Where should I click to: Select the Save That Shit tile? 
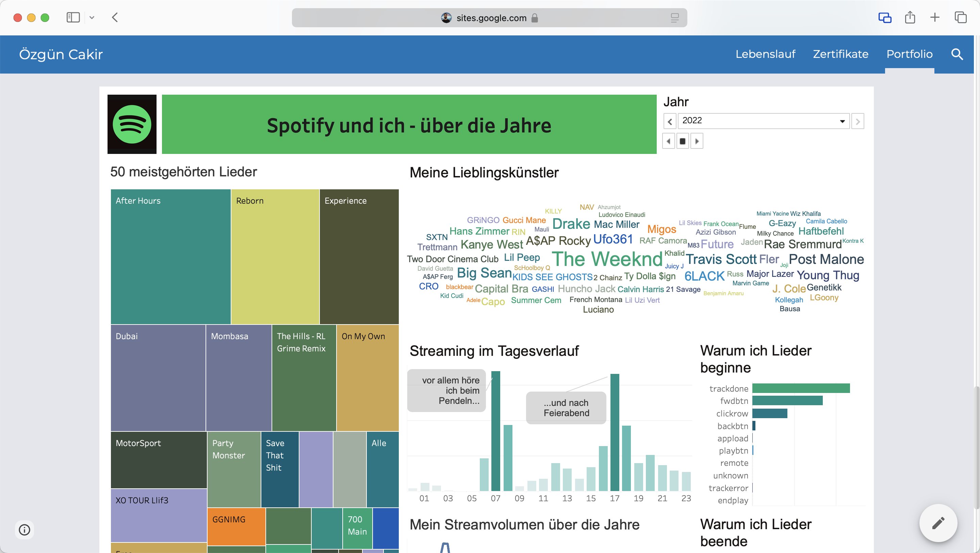click(x=280, y=469)
